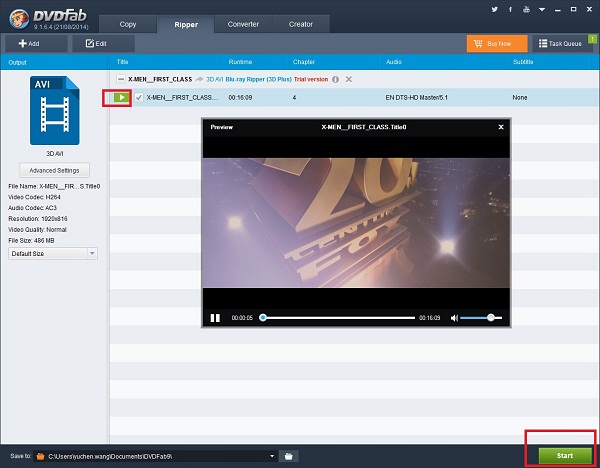Click the Start button
Image resolution: width=600 pixels, height=468 pixels.
565,455
